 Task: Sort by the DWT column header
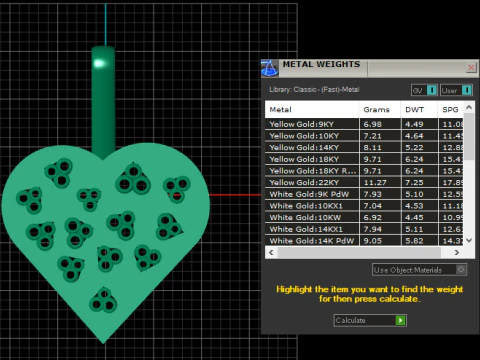419,109
